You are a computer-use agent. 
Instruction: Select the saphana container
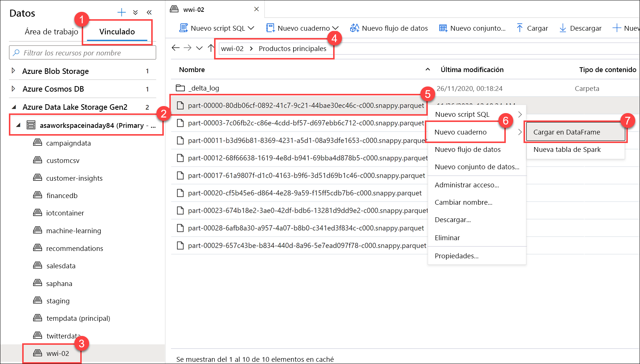coord(59,283)
